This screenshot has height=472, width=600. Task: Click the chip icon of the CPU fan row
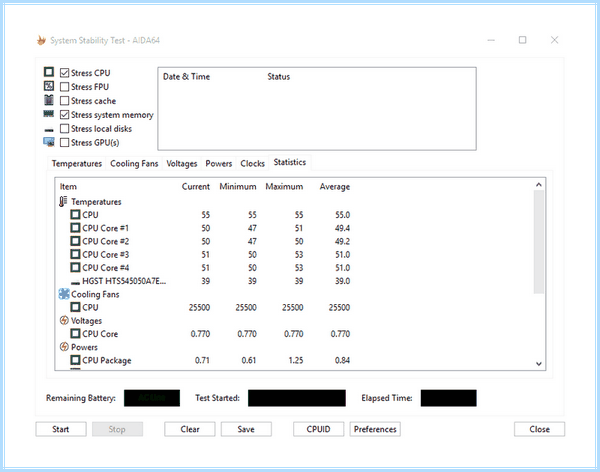click(75, 307)
